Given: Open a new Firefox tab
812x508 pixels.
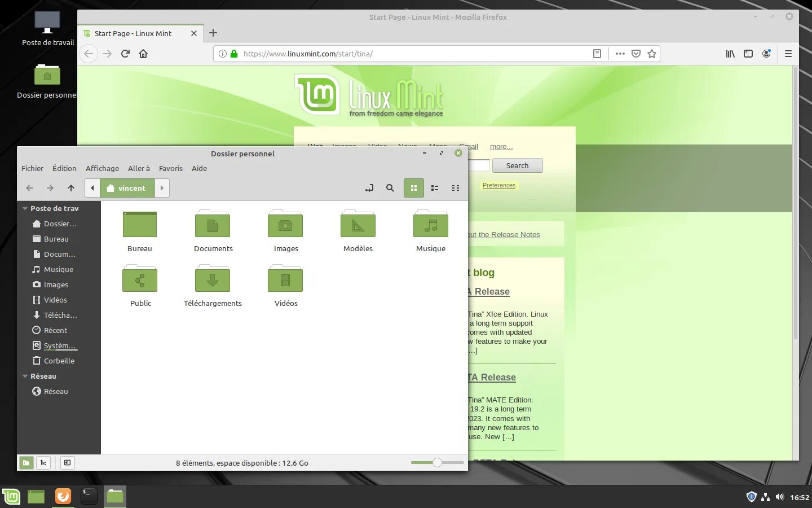Looking at the screenshot, I should click(x=213, y=33).
